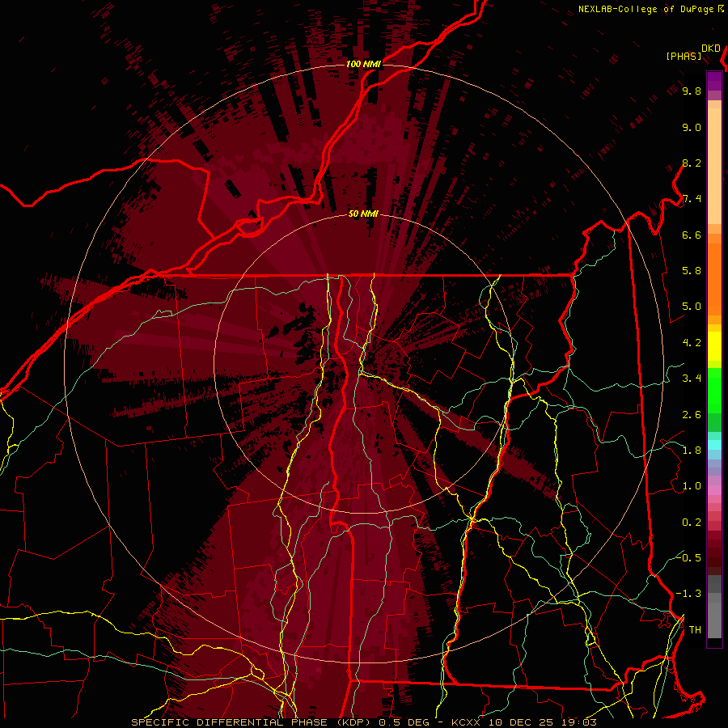This screenshot has height=728, width=728.
Task: Click the DKD legend header label
Action: coord(710,49)
